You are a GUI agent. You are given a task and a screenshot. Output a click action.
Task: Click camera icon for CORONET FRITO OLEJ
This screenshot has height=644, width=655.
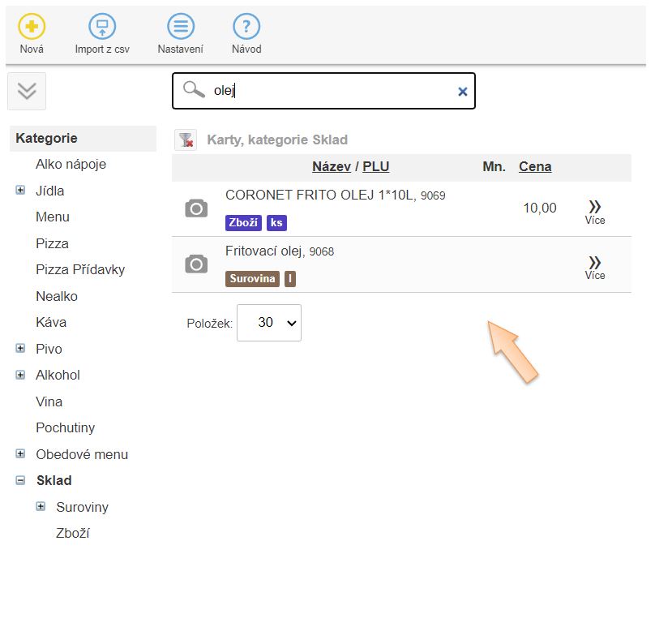click(196, 209)
